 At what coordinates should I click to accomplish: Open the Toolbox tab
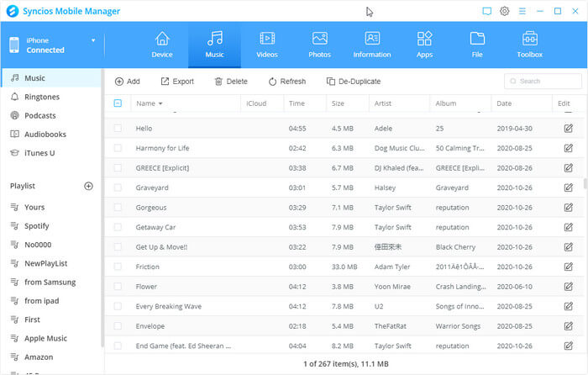pos(529,45)
